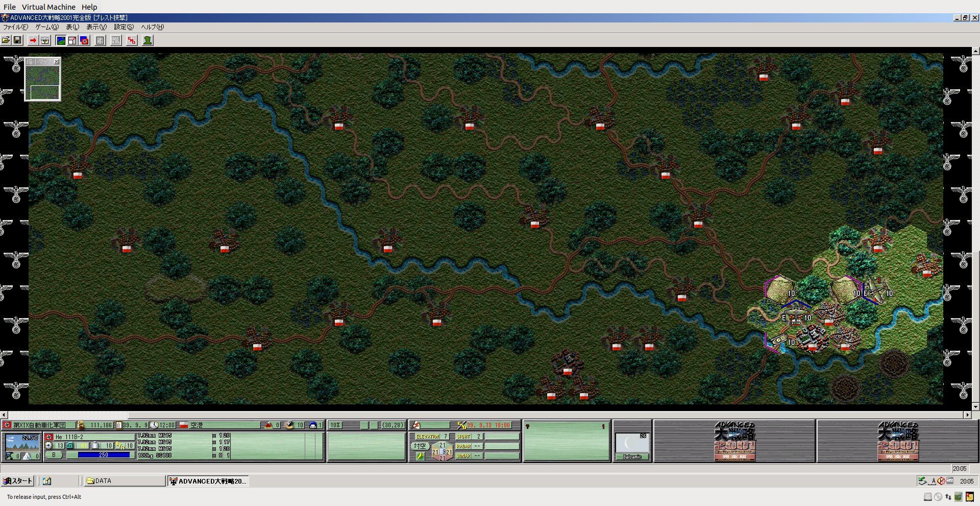Screen dimensions: 980x506
Task: Click the first 7.92mm MG15 weapon row
Action: (184, 436)
